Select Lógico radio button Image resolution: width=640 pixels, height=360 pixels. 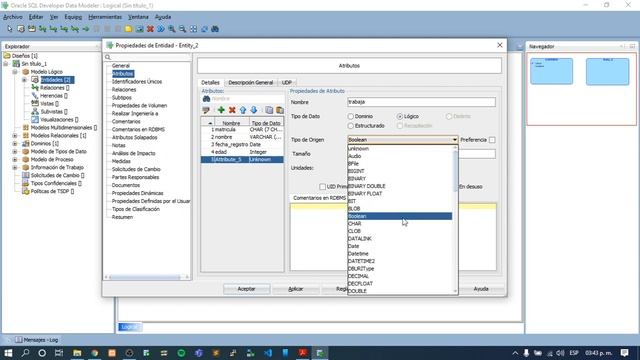coord(400,116)
